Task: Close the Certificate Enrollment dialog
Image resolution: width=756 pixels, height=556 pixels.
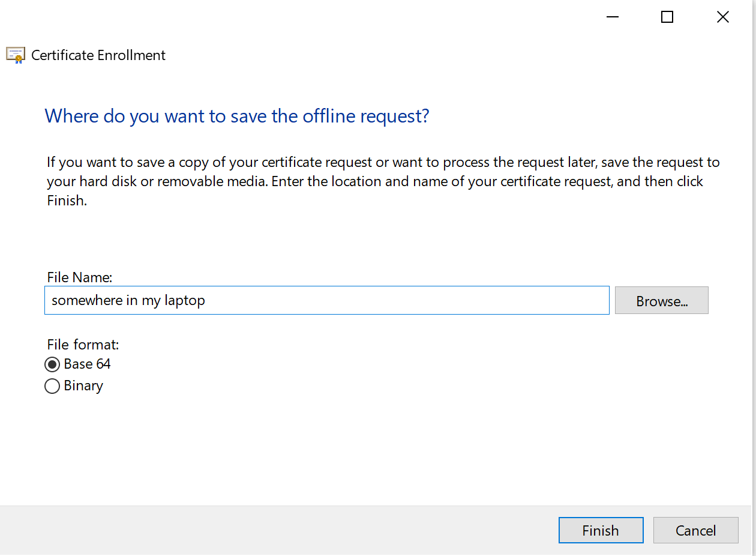Action: pos(722,17)
